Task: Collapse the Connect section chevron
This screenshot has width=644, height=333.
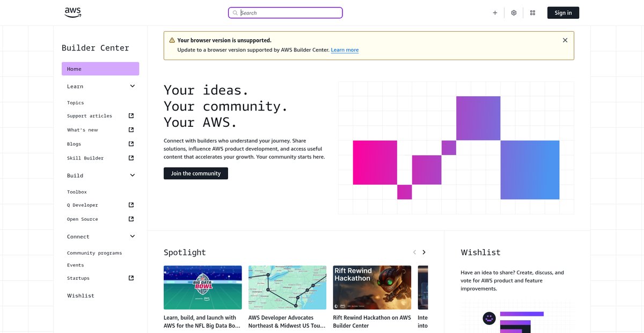Action: (133, 236)
